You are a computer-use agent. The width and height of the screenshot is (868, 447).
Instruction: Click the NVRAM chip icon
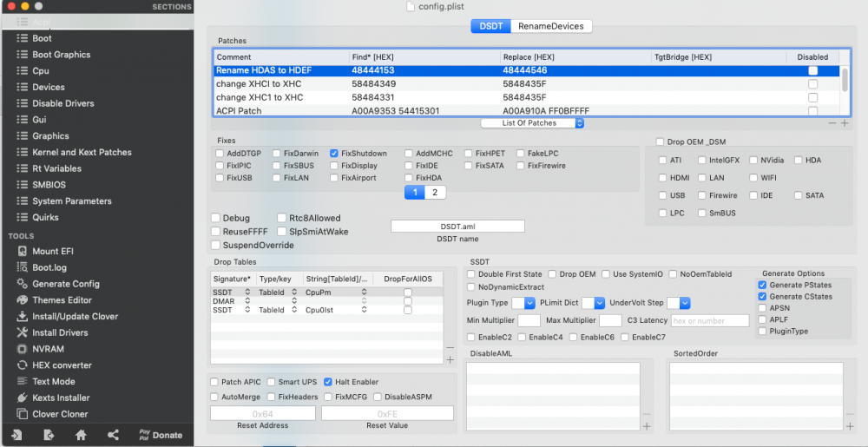(x=23, y=349)
